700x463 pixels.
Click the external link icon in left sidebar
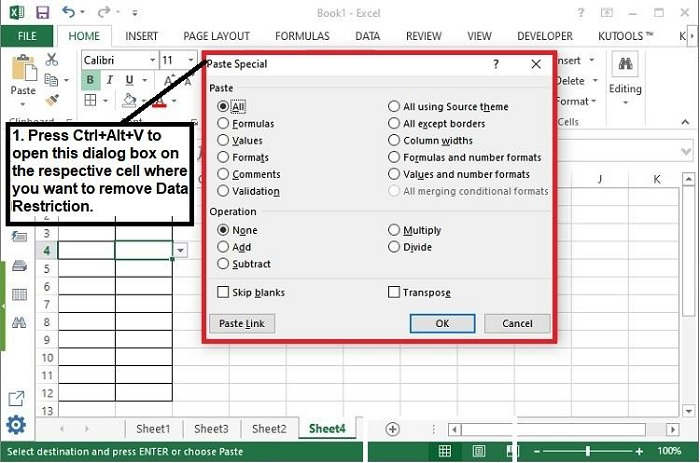[x=17, y=398]
